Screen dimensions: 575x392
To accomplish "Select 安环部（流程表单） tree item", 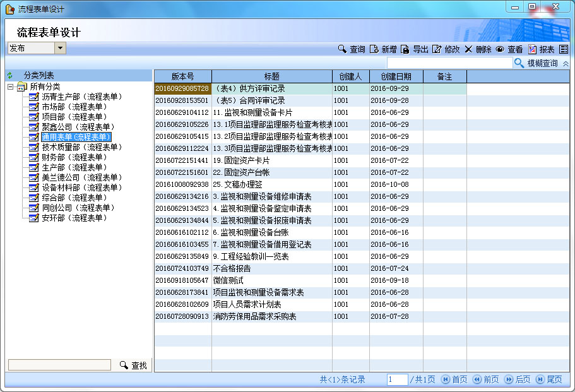I will point(74,218).
